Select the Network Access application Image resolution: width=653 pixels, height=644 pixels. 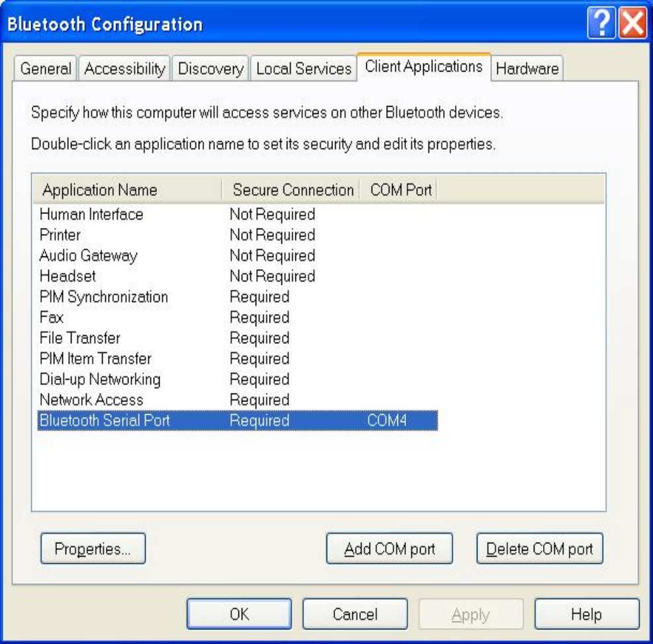237,400
